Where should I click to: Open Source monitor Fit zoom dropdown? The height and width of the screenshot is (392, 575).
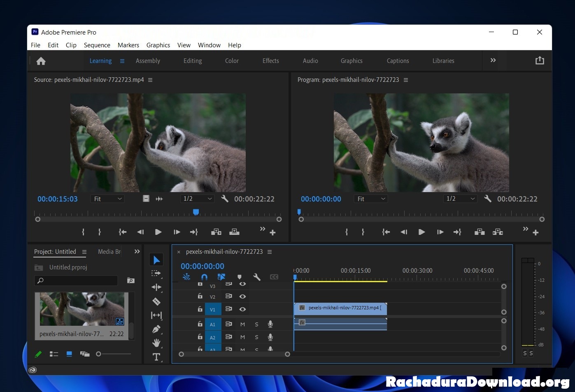[x=107, y=199]
